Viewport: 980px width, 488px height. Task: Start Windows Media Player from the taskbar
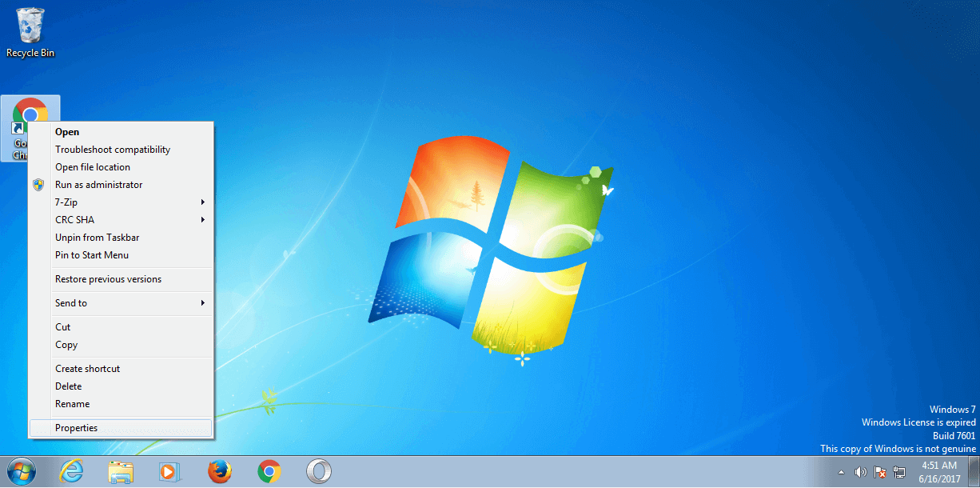(169, 472)
